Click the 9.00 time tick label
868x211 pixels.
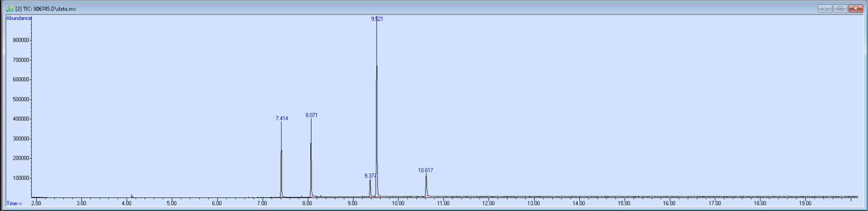(353, 203)
